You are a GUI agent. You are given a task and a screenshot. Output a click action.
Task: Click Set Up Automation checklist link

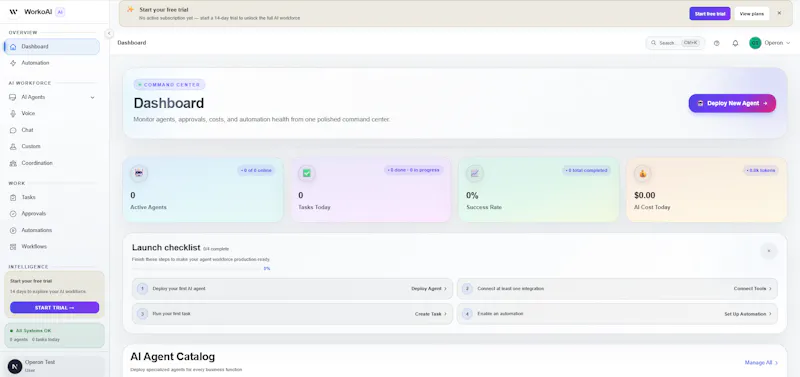pyautogui.click(x=748, y=314)
